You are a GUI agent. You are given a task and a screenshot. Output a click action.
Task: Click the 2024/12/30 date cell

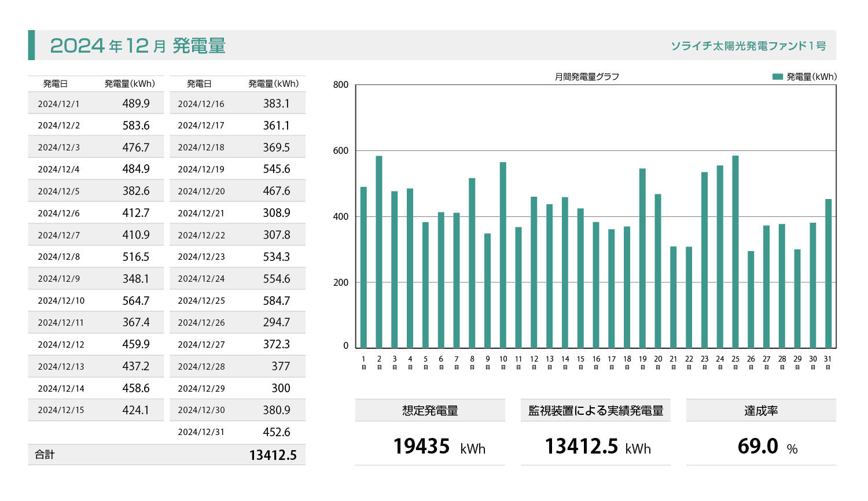[x=201, y=410]
